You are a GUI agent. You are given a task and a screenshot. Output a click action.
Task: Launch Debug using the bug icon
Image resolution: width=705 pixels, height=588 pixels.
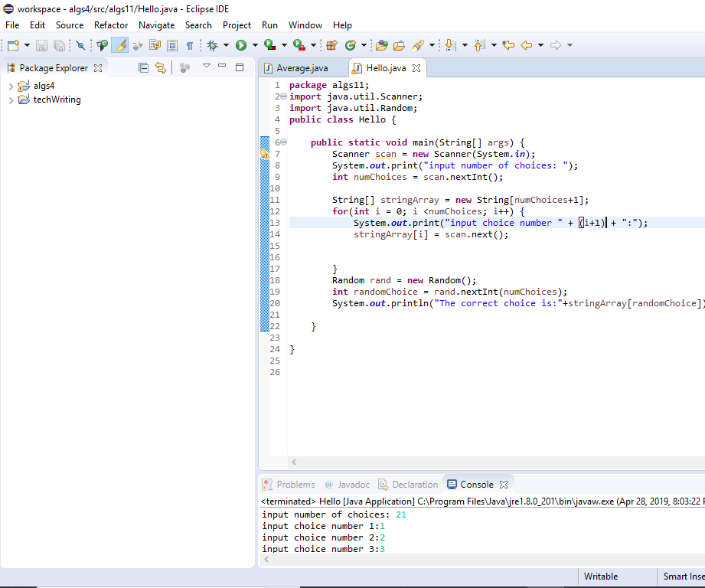[x=212, y=44]
